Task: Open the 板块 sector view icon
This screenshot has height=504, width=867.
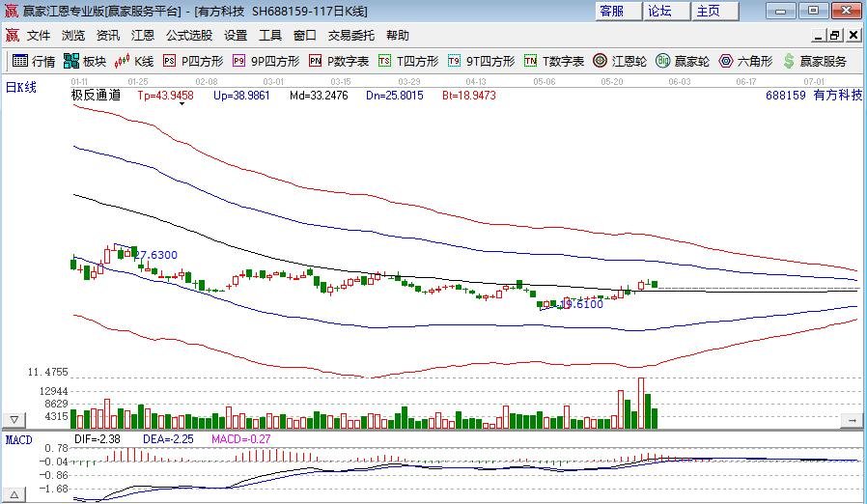Action: click(x=85, y=61)
